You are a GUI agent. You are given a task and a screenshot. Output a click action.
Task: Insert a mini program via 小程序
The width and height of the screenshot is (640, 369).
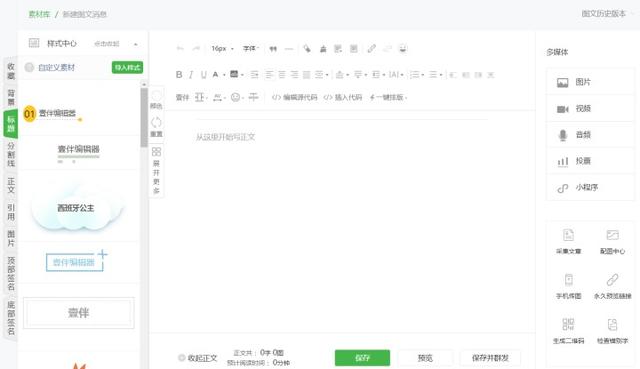(x=590, y=187)
